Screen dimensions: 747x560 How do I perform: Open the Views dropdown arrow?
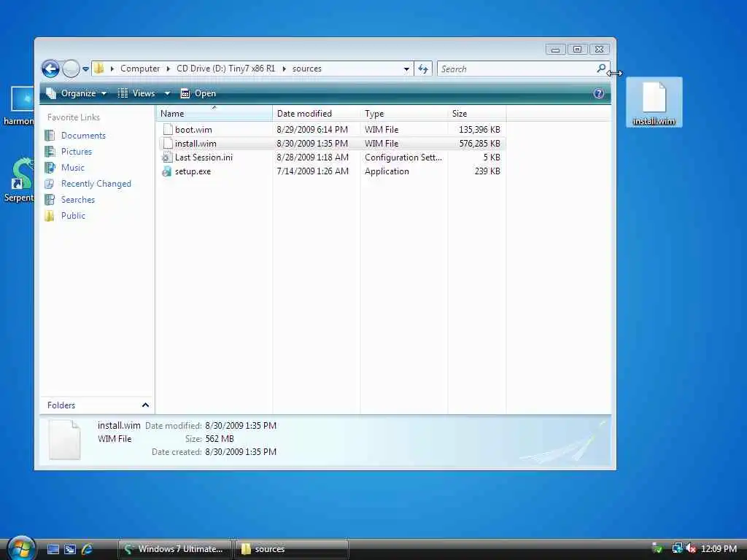(x=167, y=93)
